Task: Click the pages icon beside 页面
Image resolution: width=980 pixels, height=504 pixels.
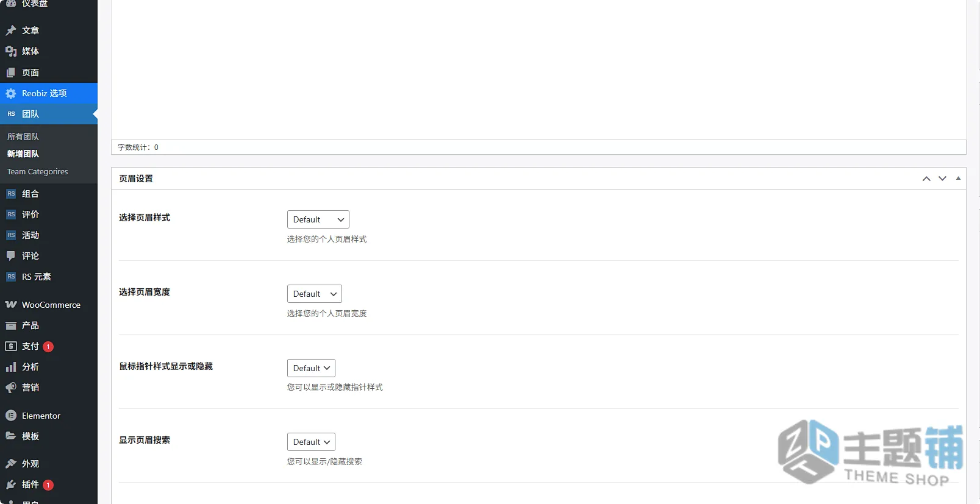Action: tap(11, 73)
